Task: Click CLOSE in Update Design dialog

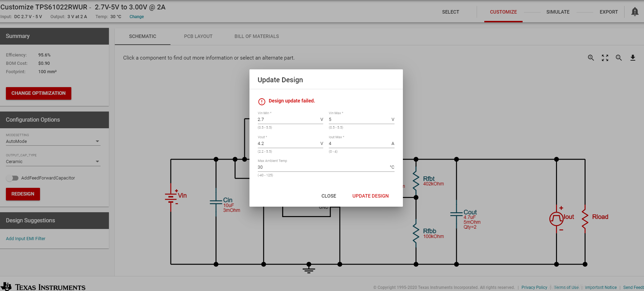Action: pos(329,196)
